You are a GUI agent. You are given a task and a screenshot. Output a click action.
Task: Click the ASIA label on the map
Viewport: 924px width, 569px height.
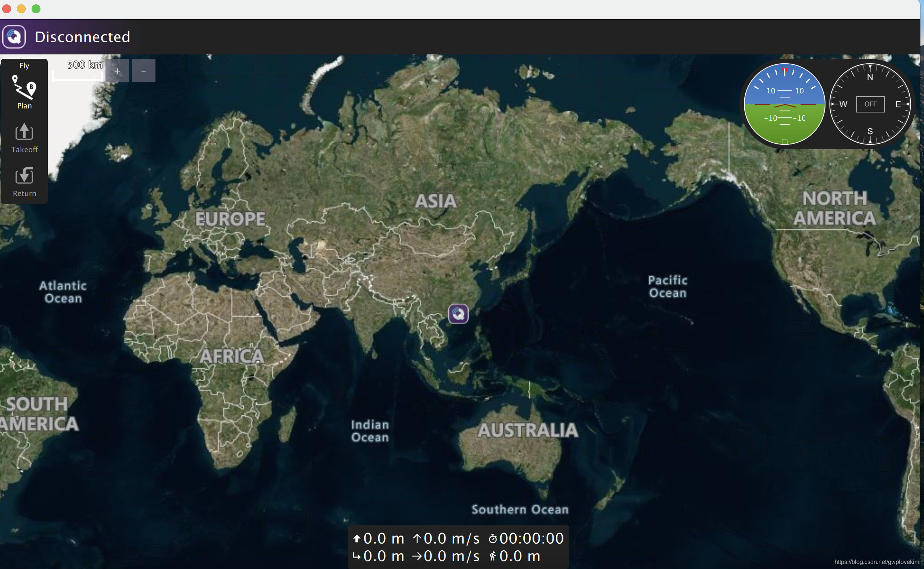click(x=436, y=201)
